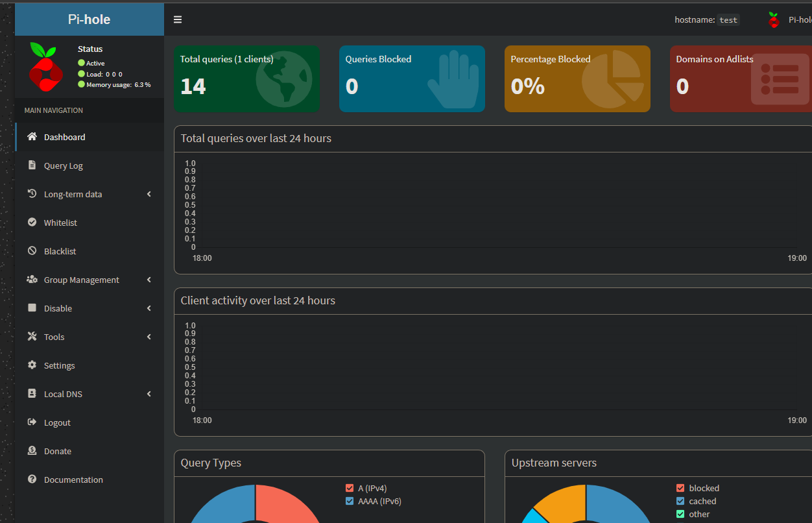The width and height of the screenshot is (812, 523).
Task: Click the Documentation question mark icon
Action: (32, 480)
